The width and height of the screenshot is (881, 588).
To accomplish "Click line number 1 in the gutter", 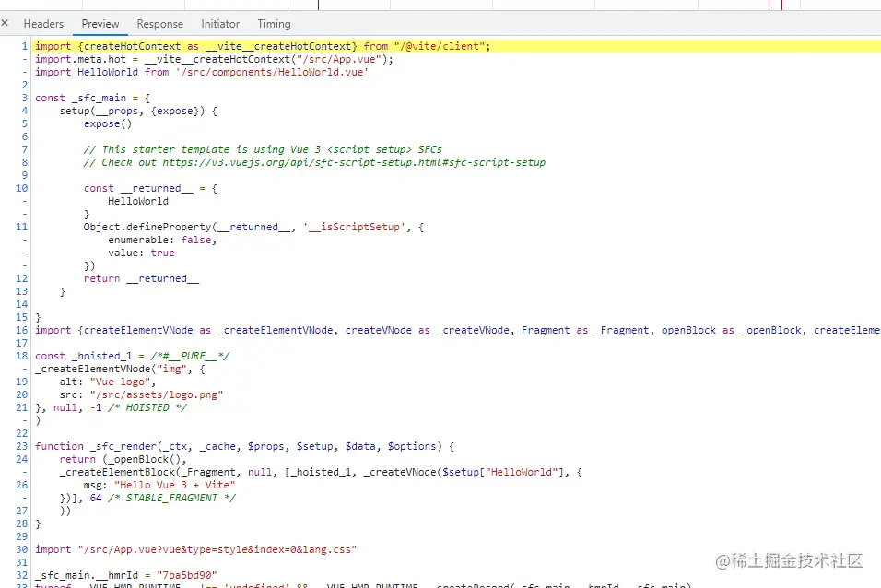I will point(24,46).
